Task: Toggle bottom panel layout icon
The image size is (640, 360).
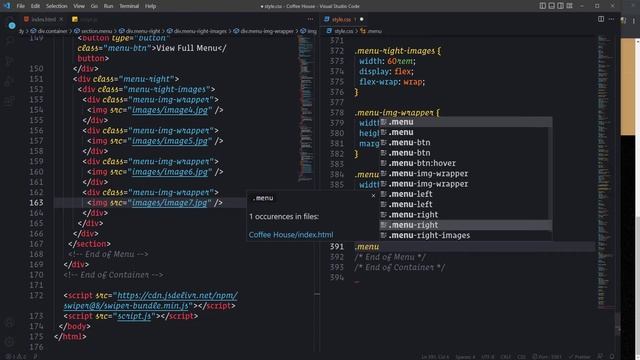Action: pos(551,6)
